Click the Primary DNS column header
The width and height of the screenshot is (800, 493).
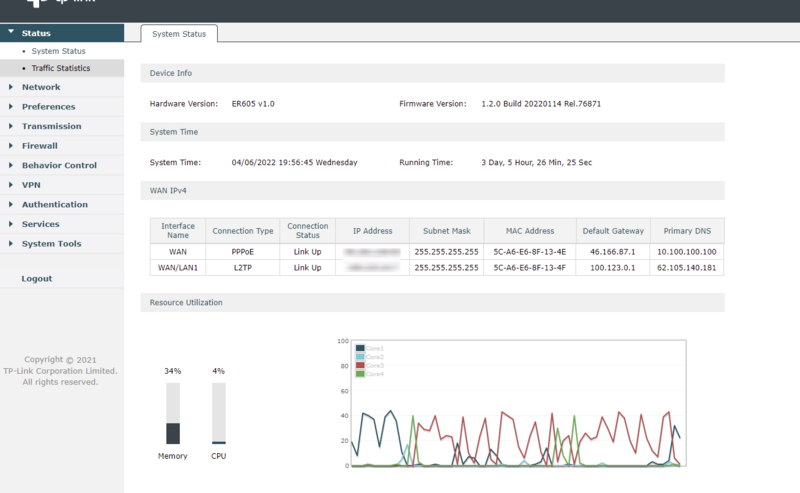click(687, 231)
